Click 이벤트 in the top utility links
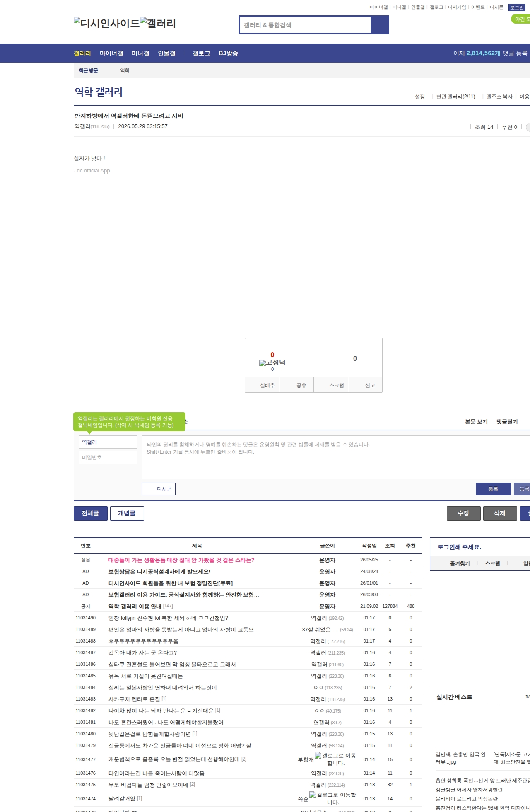This screenshot has height=812, width=530. 478,7
